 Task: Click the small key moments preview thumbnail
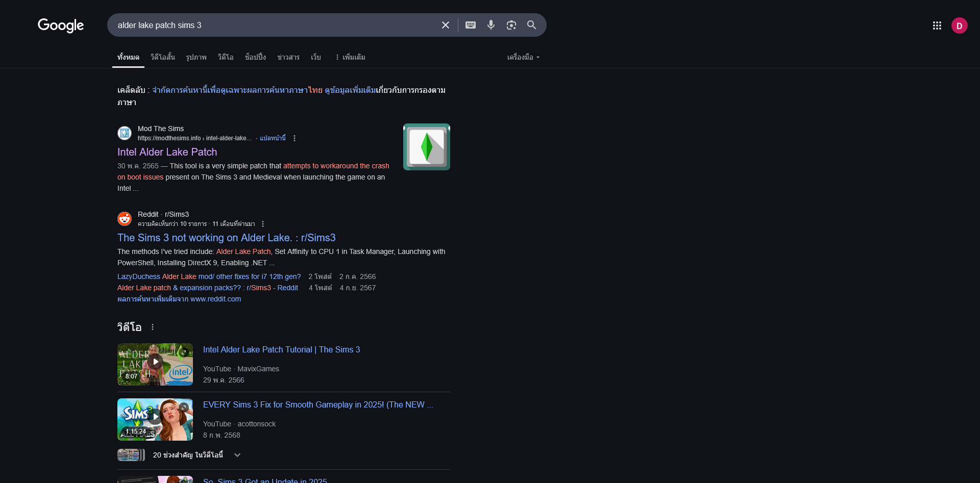coord(131,455)
